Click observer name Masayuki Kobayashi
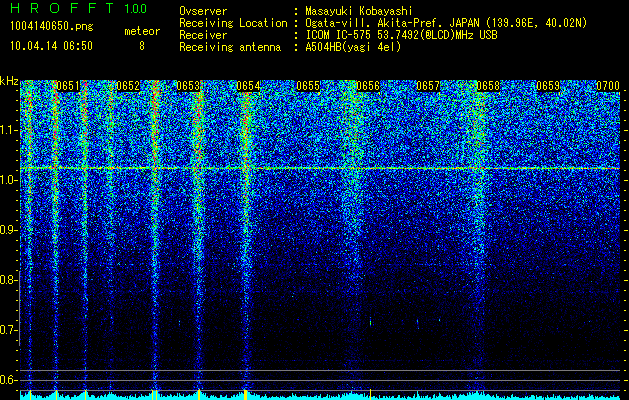629x400 pixels. (359, 11)
